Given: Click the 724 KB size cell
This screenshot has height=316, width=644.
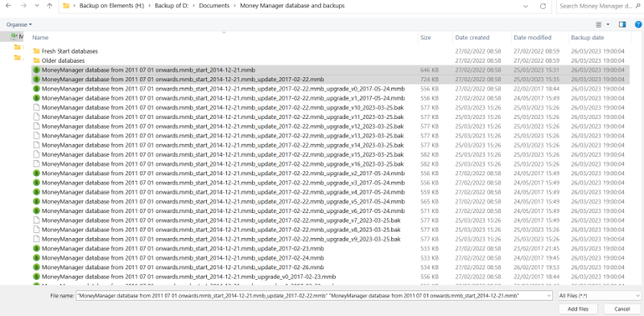Looking at the screenshot, I should point(429,80).
